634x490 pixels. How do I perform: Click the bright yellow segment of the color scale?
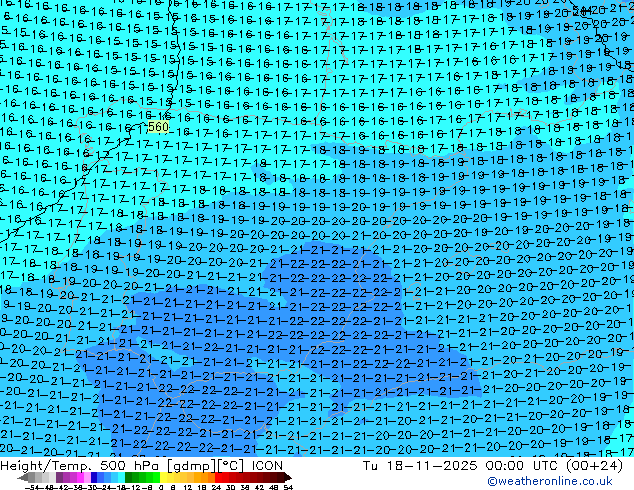163,477
